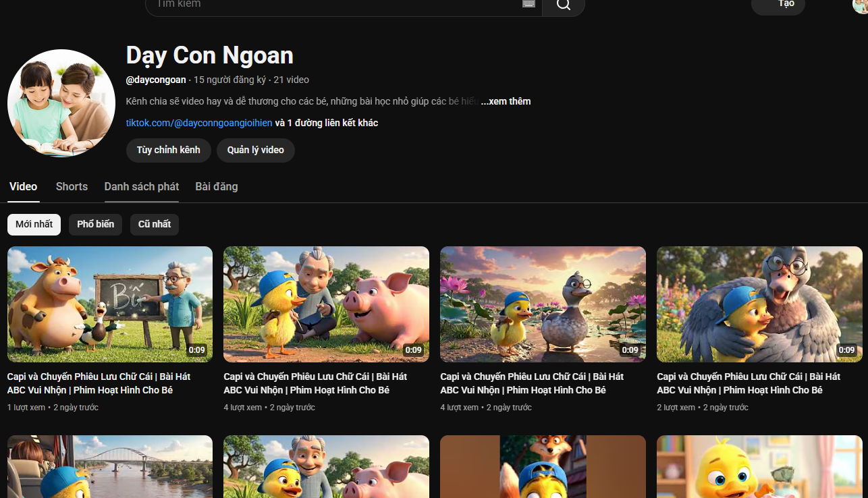This screenshot has width=868, height=498.
Task: Switch to the Shorts tab
Action: coord(72,187)
